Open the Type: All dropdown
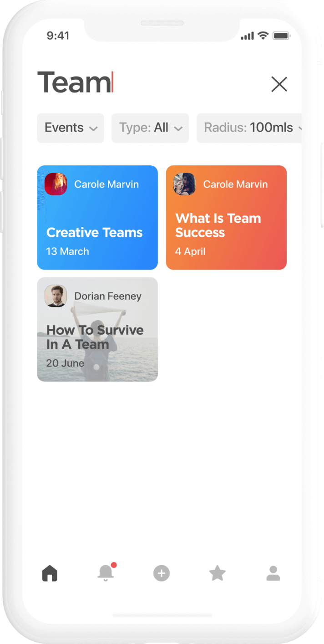Screen dimensions: 324x644 click(150, 128)
